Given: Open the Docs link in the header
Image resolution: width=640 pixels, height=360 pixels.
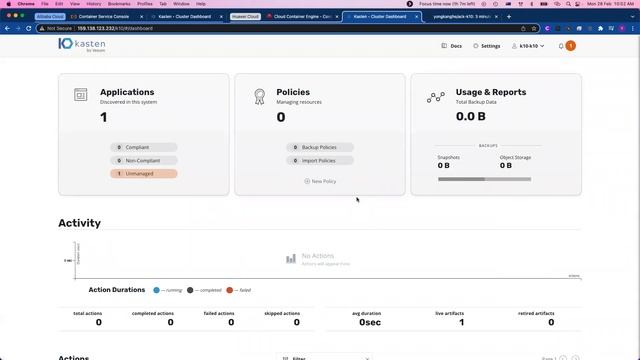Looking at the screenshot, I should (x=451, y=46).
